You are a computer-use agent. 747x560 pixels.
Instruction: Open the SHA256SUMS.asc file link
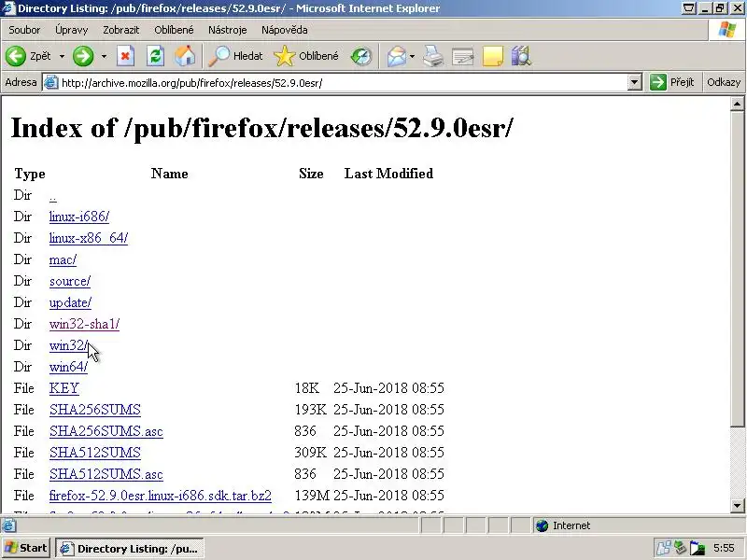(106, 431)
